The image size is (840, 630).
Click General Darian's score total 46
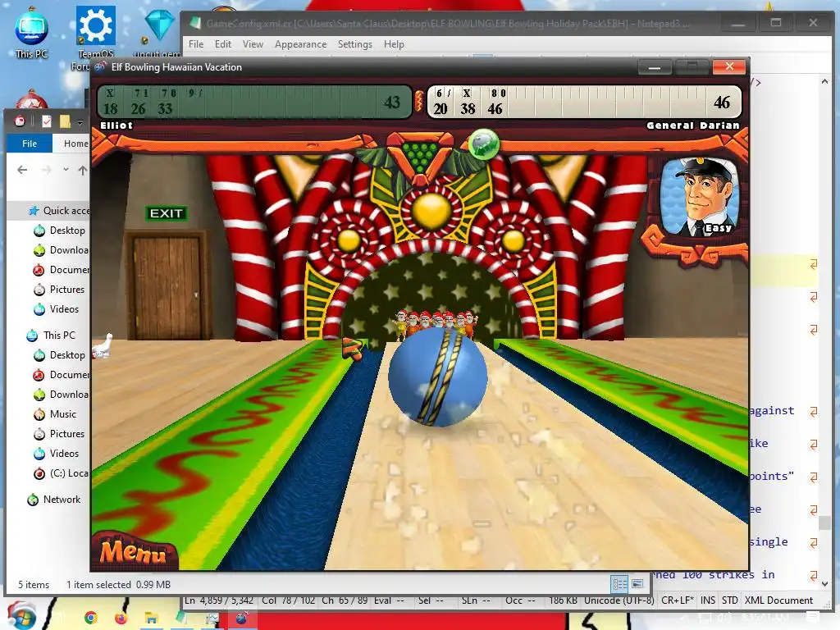tap(722, 102)
